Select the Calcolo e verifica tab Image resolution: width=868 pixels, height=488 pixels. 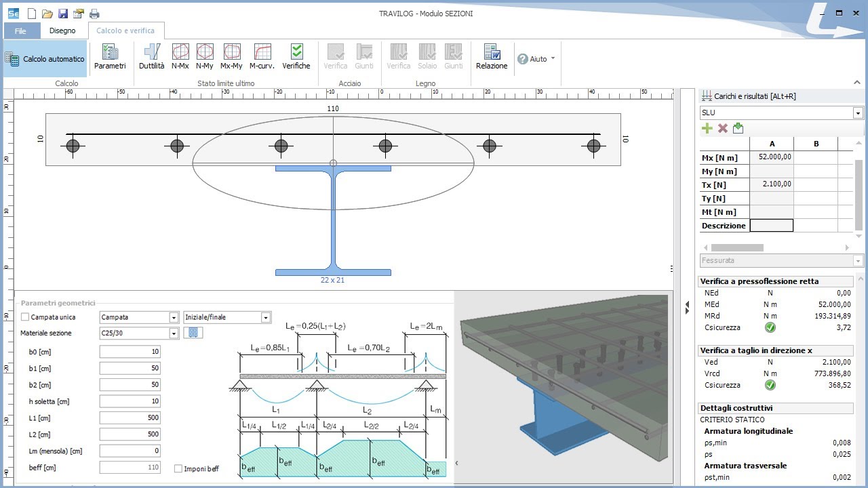(x=125, y=30)
